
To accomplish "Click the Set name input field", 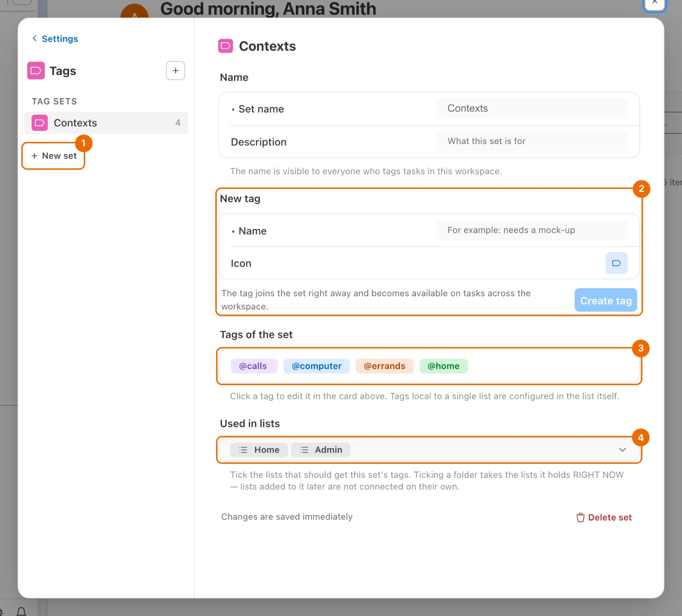I will (x=532, y=108).
